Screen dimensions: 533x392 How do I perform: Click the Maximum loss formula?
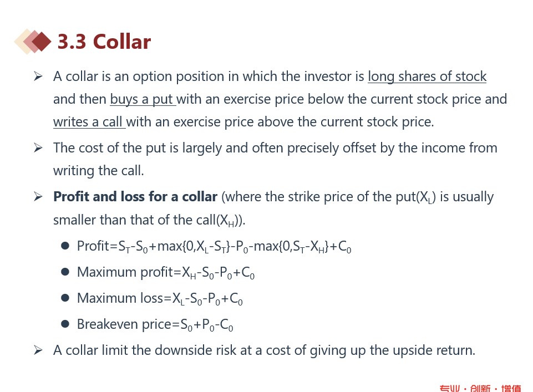pos(160,298)
